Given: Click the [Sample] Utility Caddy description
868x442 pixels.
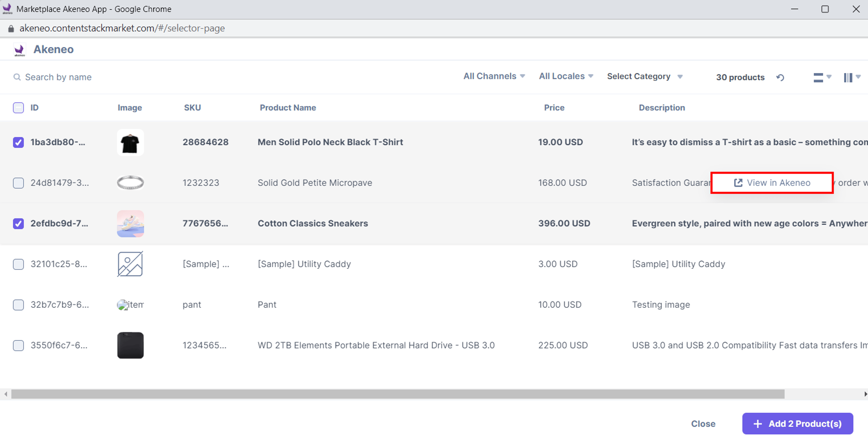Looking at the screenshot, I should point(678,264).
